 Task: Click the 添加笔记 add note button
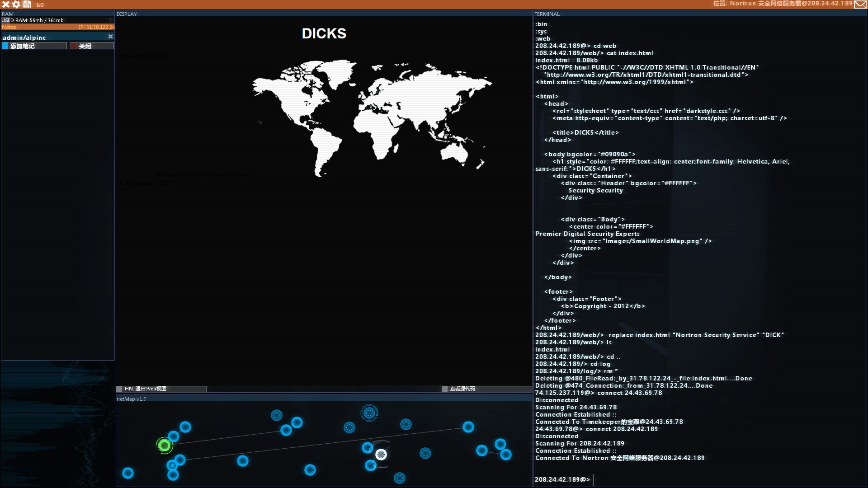click(x=34, y=46)
